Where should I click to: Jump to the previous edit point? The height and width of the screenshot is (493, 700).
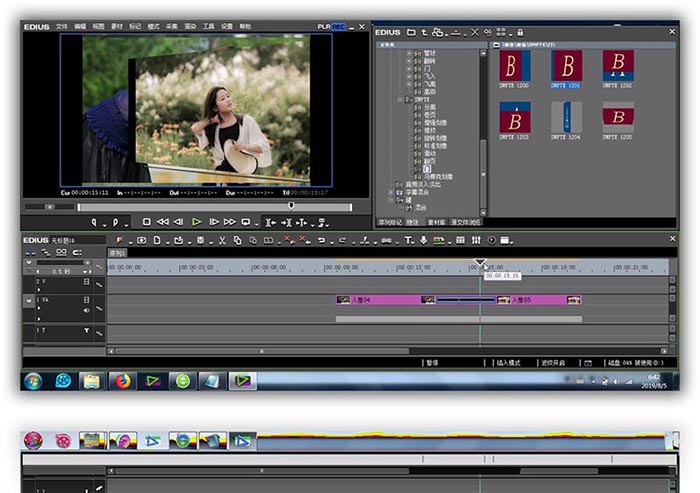coord(271,222)
